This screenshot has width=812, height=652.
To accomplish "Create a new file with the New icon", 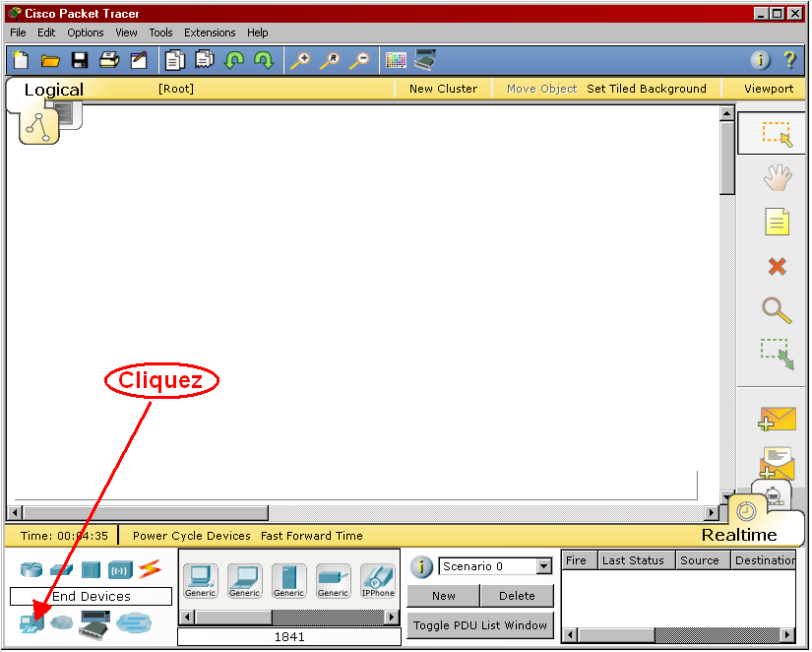I will (21, 60).
